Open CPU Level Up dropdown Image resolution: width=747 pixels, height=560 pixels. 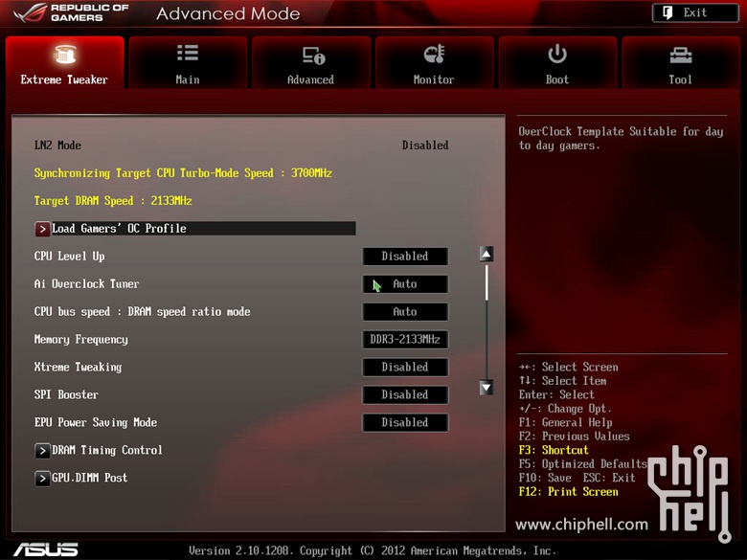(x=405, y=257)
